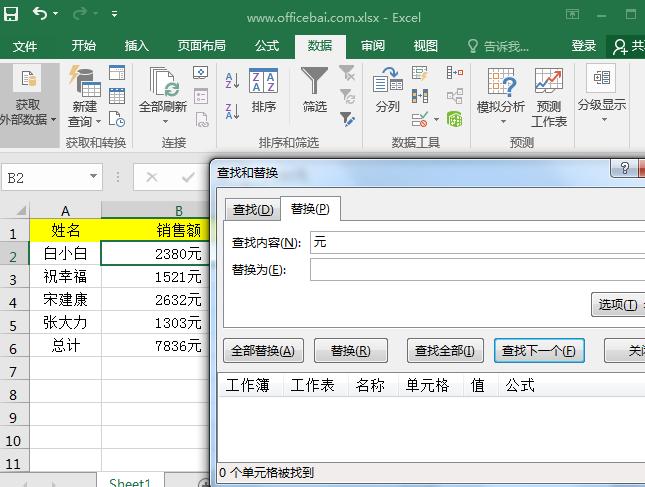Switch to the 插入 ribbon tab
645x487 pixels.
click(137, 46)
